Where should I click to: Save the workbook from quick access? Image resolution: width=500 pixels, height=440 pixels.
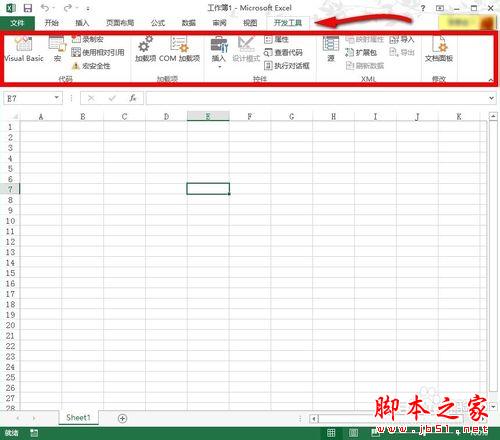coord(28,8)
